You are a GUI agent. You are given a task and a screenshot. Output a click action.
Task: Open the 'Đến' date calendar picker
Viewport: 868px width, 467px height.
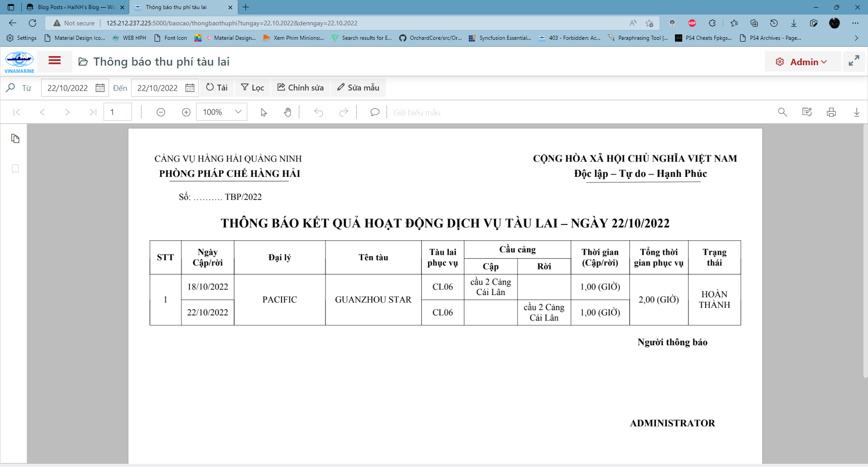point(190,88)
